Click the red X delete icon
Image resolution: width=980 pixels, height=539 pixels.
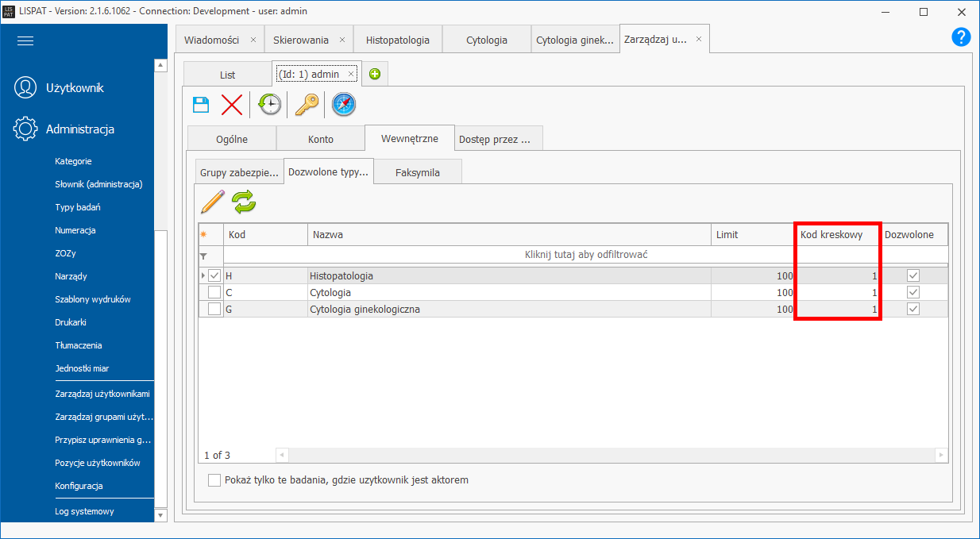tap(232, 104)
